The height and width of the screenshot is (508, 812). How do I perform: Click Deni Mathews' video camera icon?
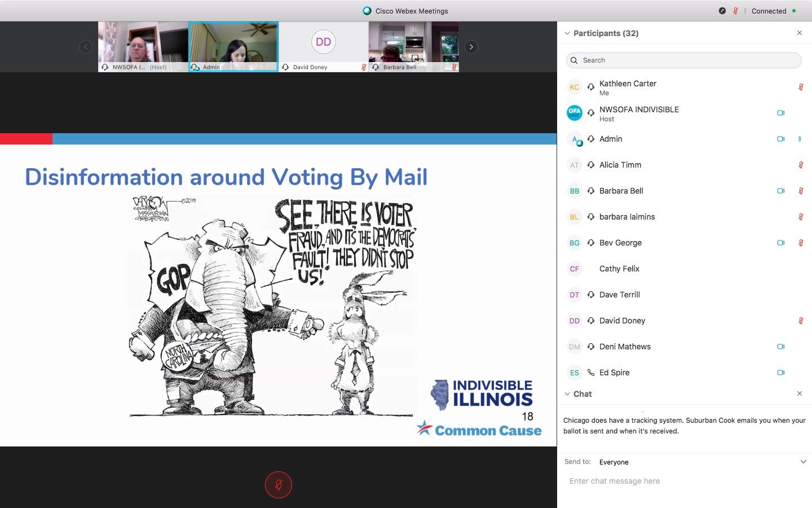(781, 347)
